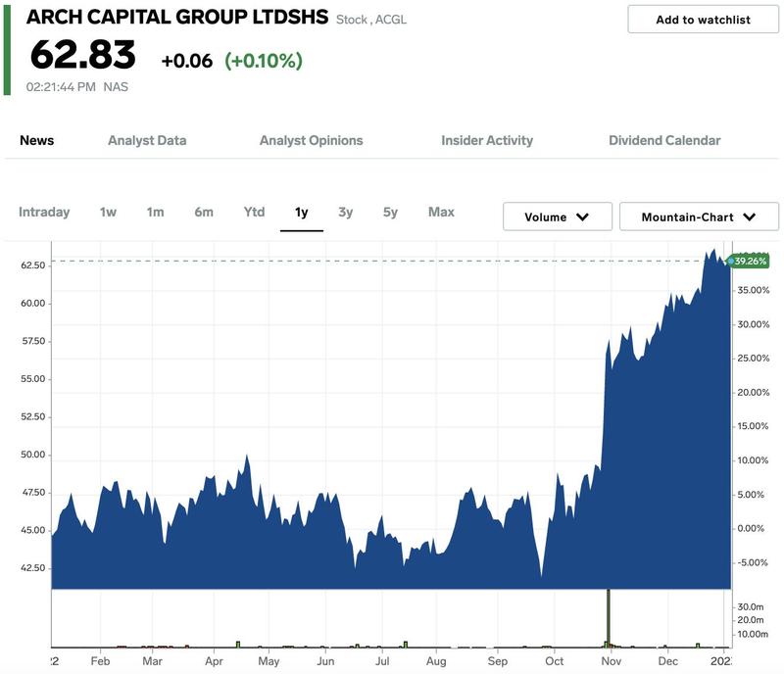Open the Mountain-Chart type dropdown

[x=699, y=217]
